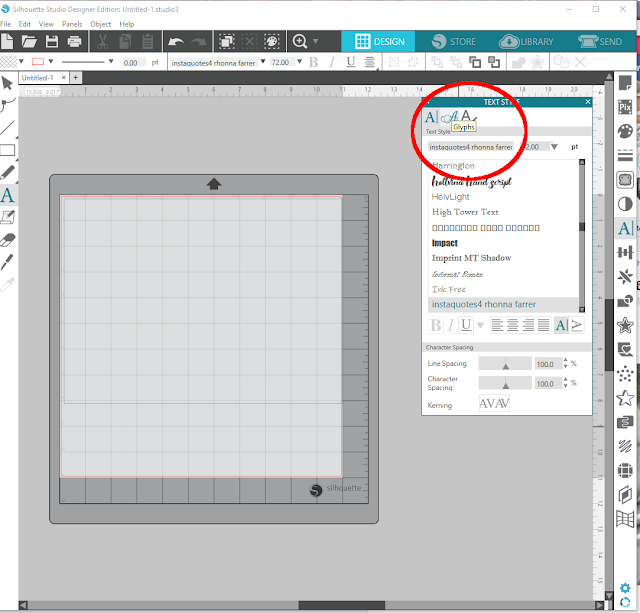Select the Rectangle drawing tool

click(x=7, y=150)
